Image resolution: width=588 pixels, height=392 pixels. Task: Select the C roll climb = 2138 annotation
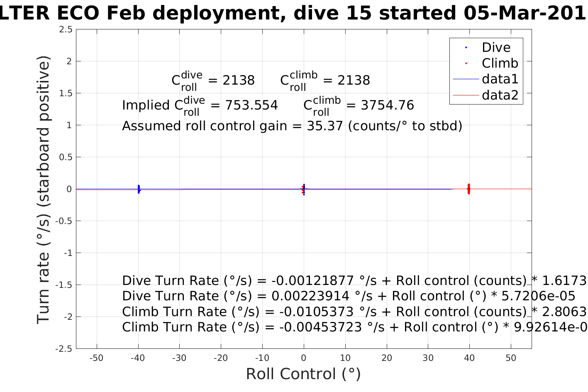pyautogui.click(x=325, y=80)
